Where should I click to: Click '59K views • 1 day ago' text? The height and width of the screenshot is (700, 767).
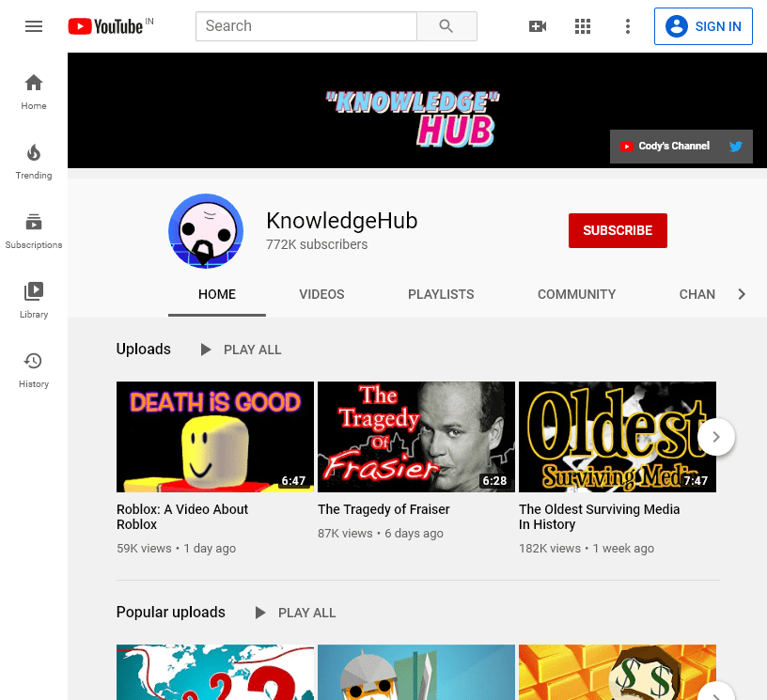coord(176,549)
